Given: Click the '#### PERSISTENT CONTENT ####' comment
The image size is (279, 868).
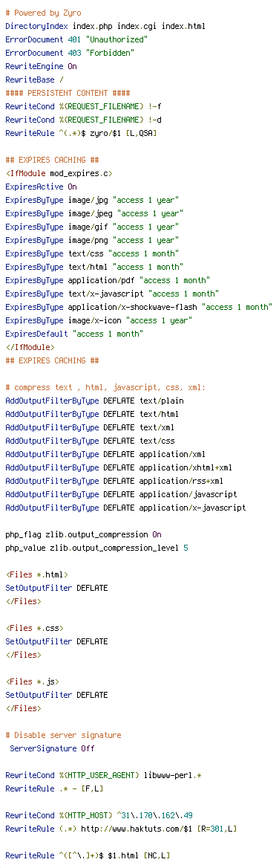Looking at the screenshot, I should tap(68, 93).
